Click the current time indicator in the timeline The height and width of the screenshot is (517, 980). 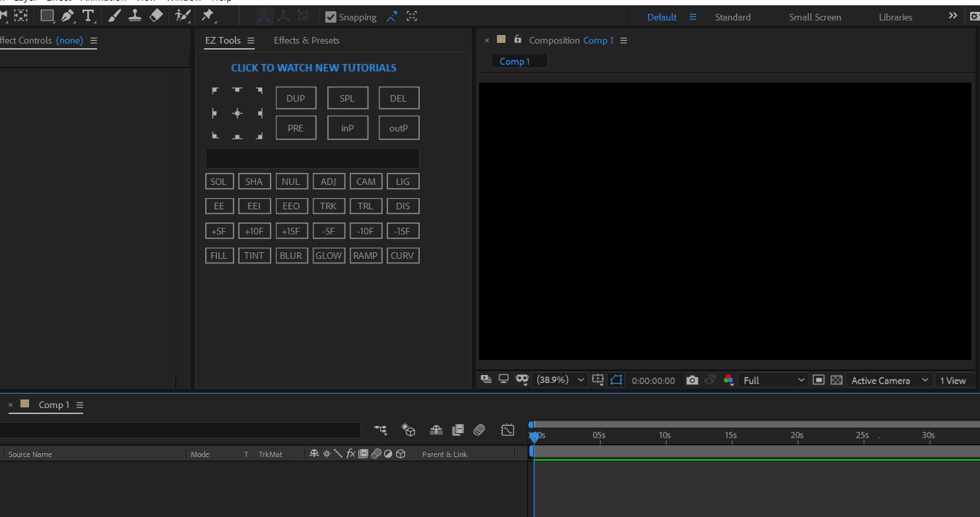[534, 436]
